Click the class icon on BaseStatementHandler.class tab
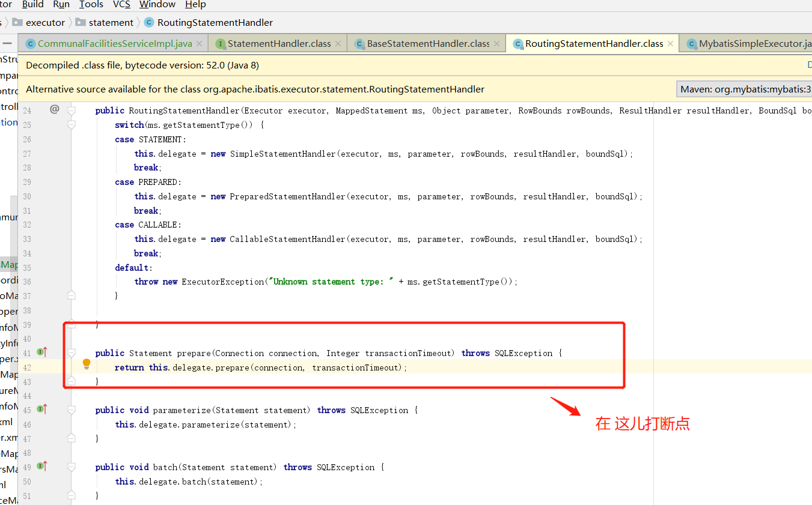The image size is (812, 505). click(x=359, y=44)
